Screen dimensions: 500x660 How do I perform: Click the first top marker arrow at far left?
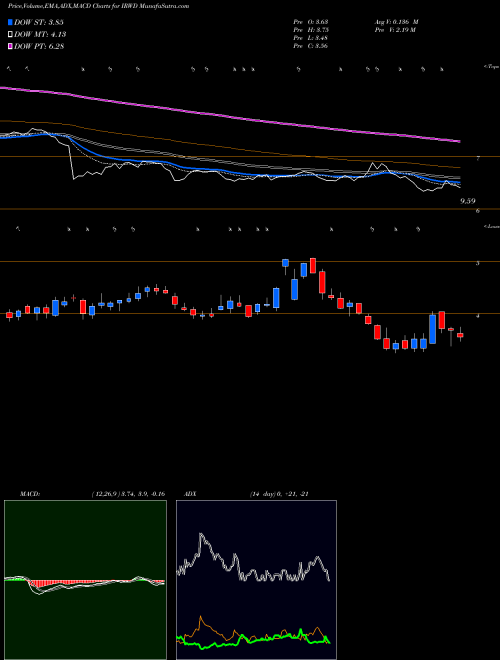click(x=9, y=68)
